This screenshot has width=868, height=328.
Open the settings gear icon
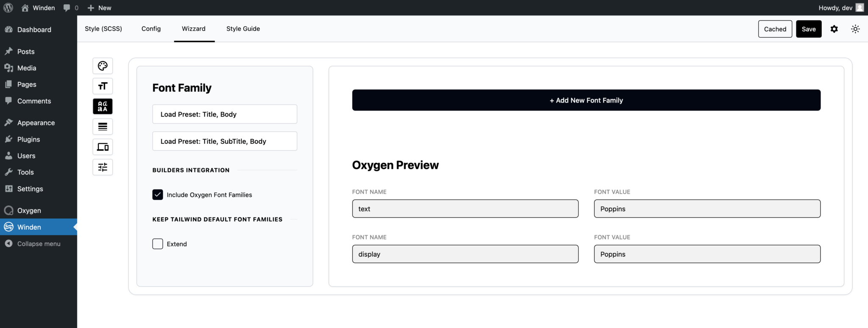pos(834,29)
